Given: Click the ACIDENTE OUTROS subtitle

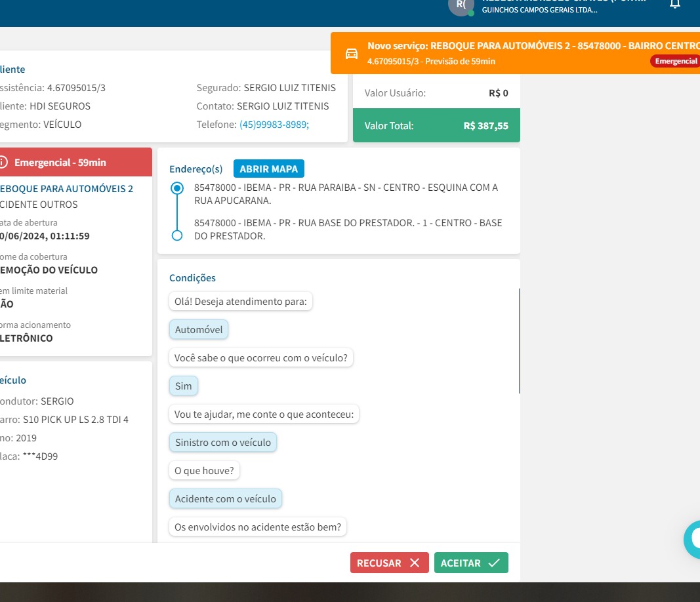Looking at the screenshot, I should pos(39,205).
